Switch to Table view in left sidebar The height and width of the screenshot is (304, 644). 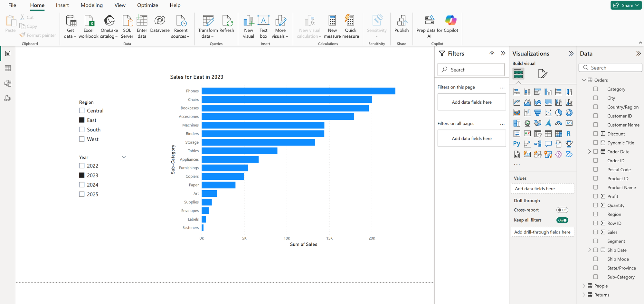[8, 68]
